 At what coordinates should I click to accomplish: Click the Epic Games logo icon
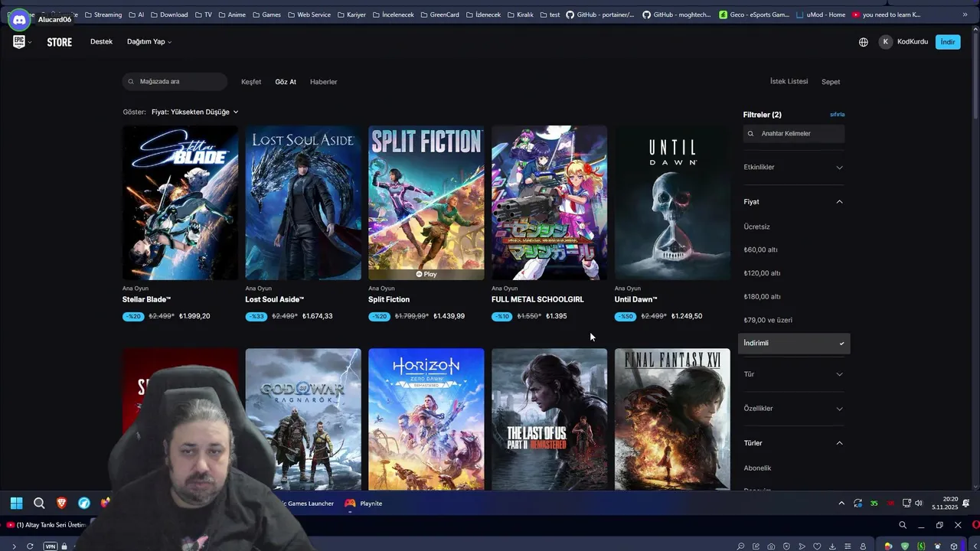pos(19,42)
